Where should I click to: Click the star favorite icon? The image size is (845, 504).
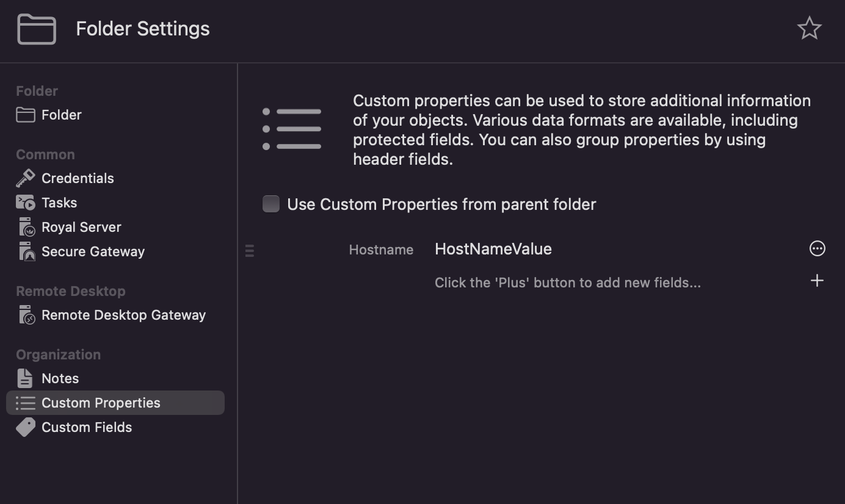pyautogui.click(x=809, y=29)
